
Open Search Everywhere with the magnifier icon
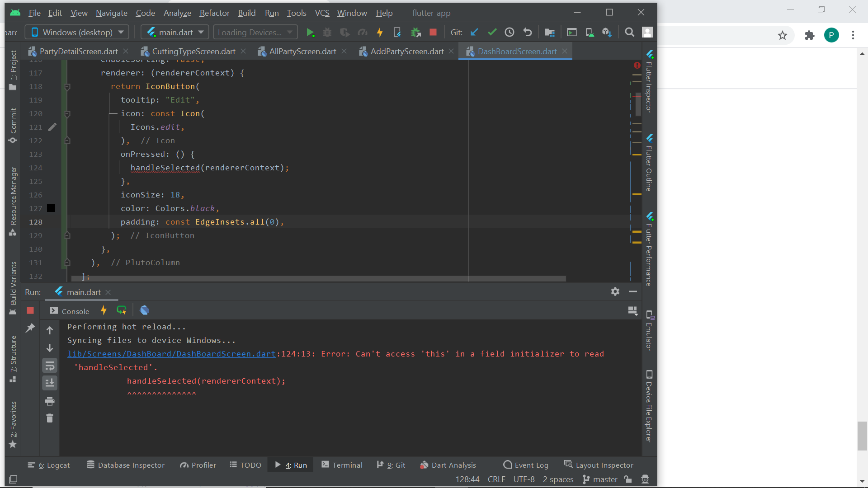pos(630,32)
